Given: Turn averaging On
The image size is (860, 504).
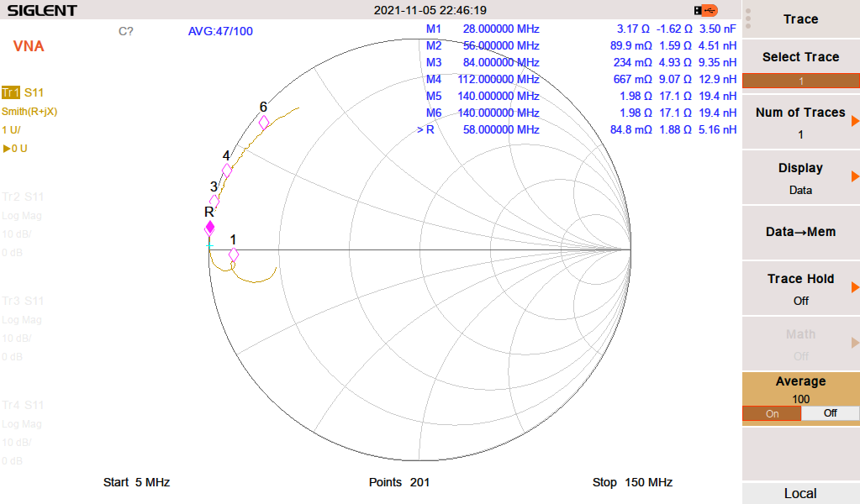Looking at the screenshot, I should coord(772,413).
